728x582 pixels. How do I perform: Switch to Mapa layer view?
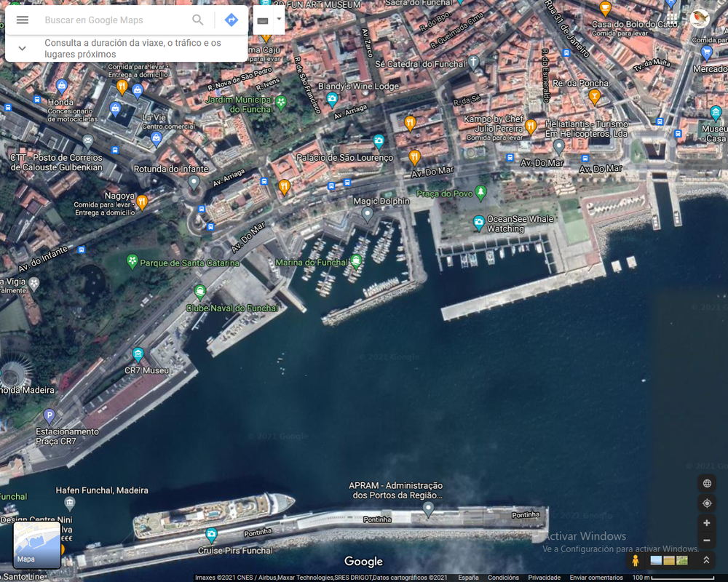point(36,545)
